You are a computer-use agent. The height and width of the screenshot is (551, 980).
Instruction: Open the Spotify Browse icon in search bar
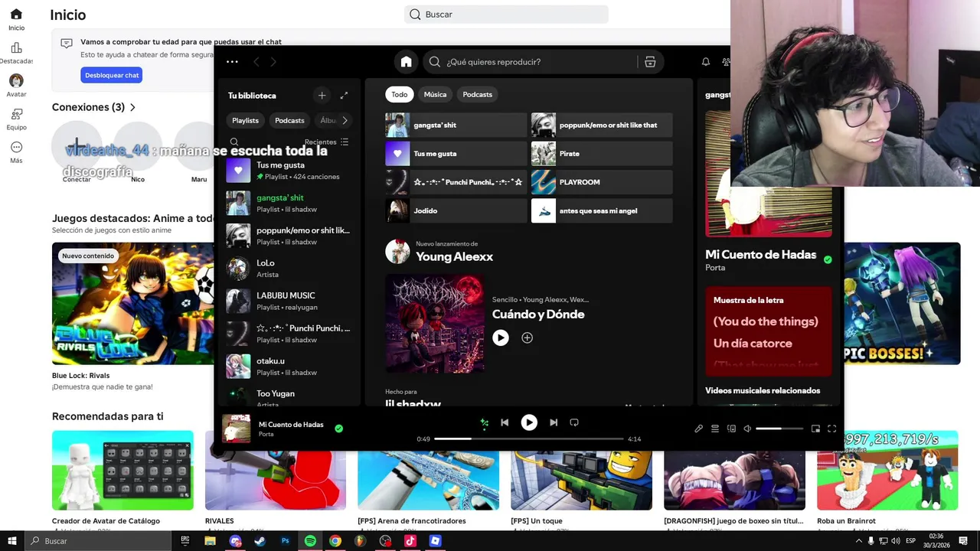650,62
